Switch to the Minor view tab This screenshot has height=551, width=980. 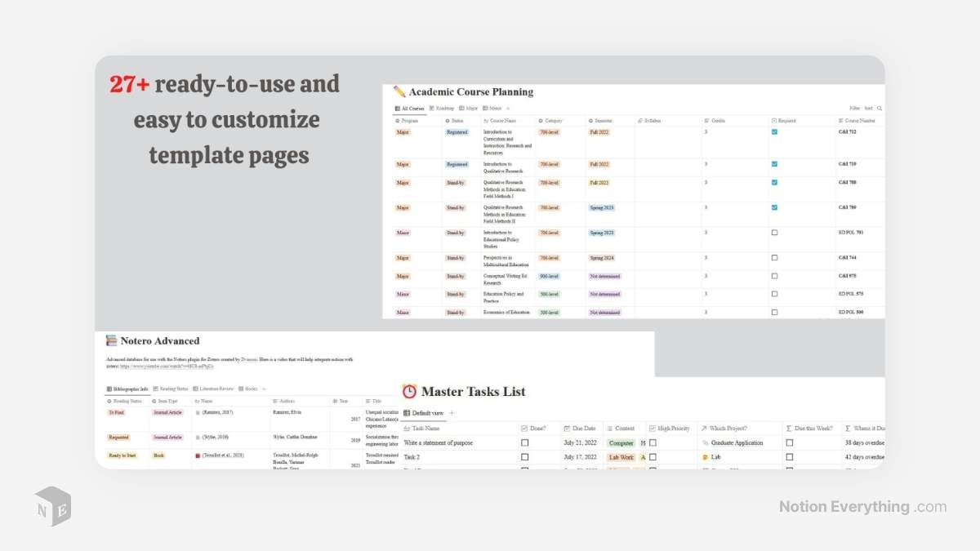[492, 108]
